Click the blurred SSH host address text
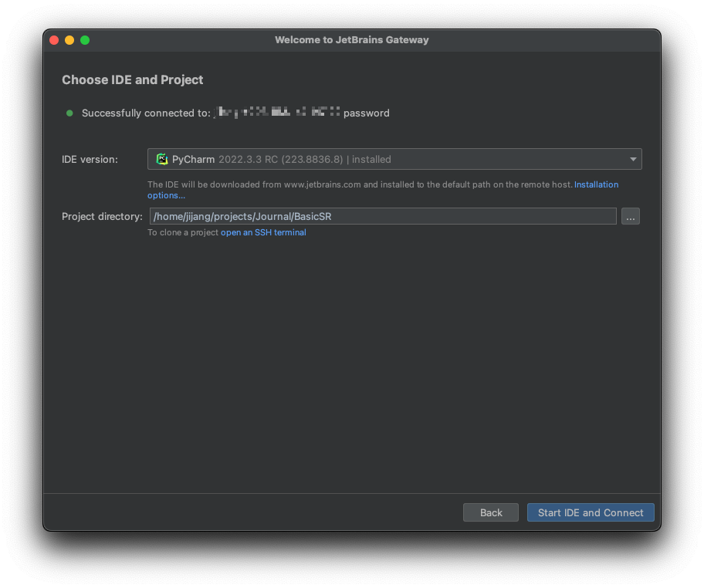Image resolution: width=704 pixels, height=588 pixels. coord(278,111)
